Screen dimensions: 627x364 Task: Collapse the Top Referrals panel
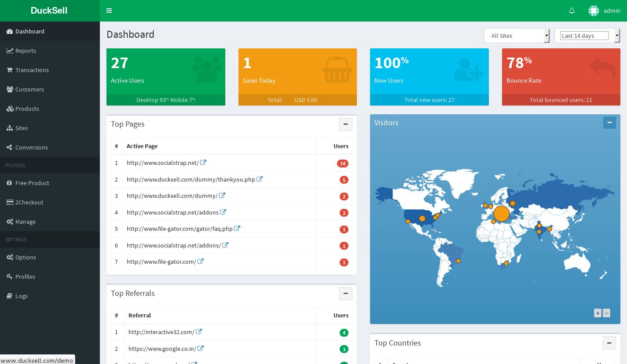pos(345,294)
